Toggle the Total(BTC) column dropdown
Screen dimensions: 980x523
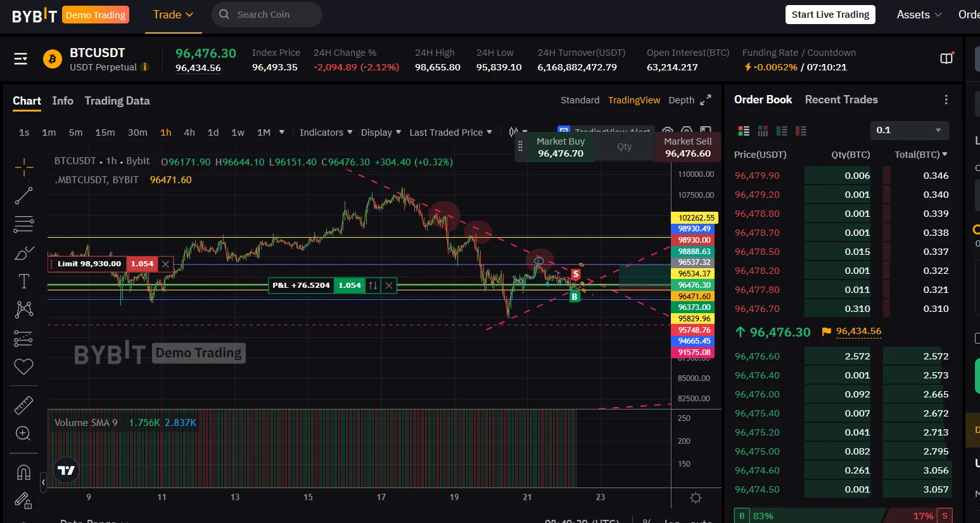921,154
